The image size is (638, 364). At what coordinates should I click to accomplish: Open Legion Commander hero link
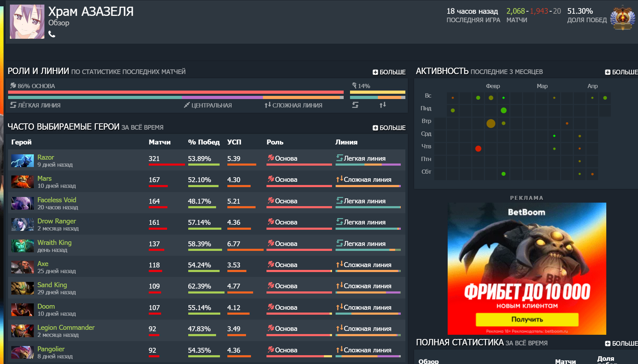[x=66, y=327]
